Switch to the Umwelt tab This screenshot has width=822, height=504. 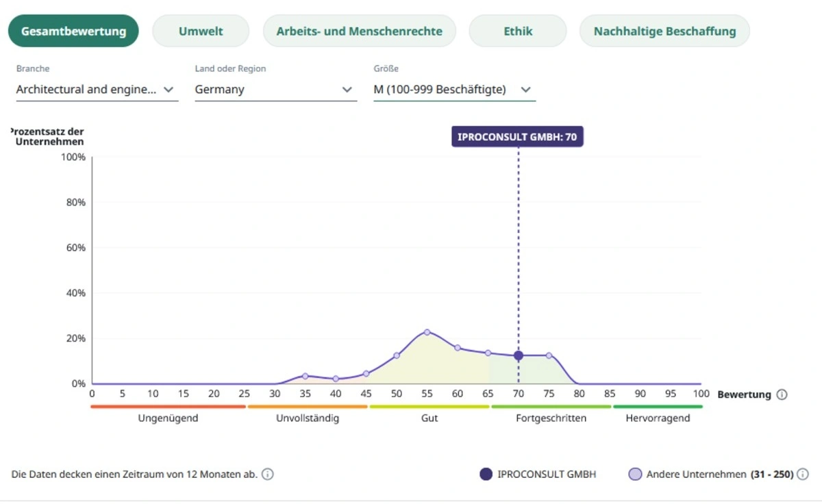click(201, 32)
